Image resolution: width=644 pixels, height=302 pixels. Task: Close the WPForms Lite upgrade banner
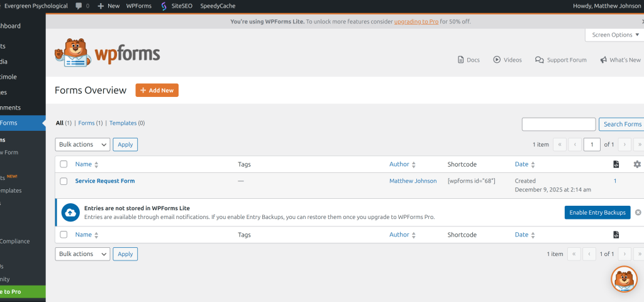tap(643, 21)
